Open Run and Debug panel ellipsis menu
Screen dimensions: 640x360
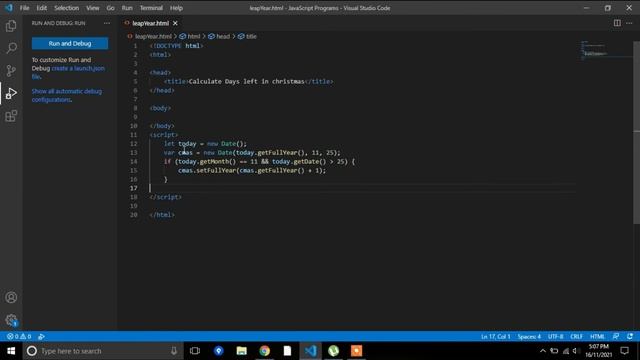click(x=107, y=23)
